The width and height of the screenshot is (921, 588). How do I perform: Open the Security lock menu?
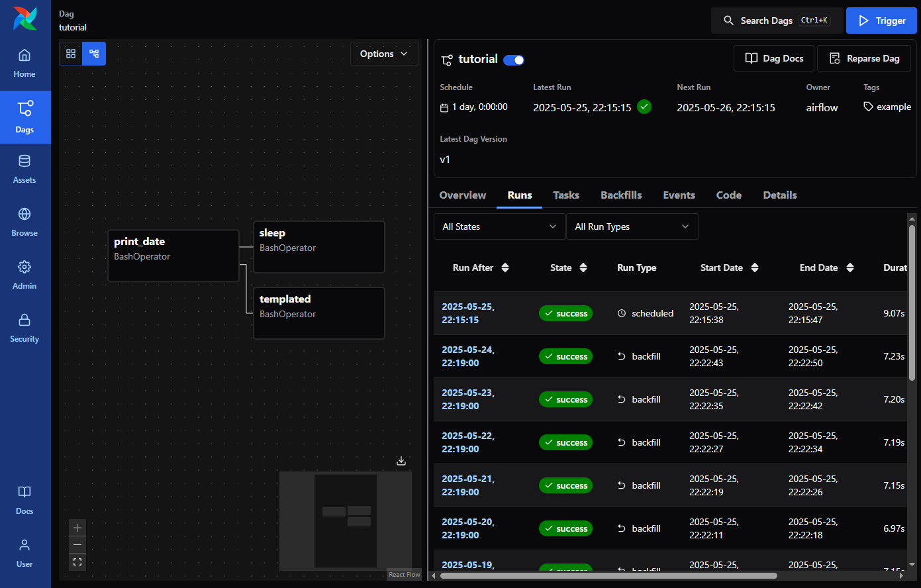point(24,328)
